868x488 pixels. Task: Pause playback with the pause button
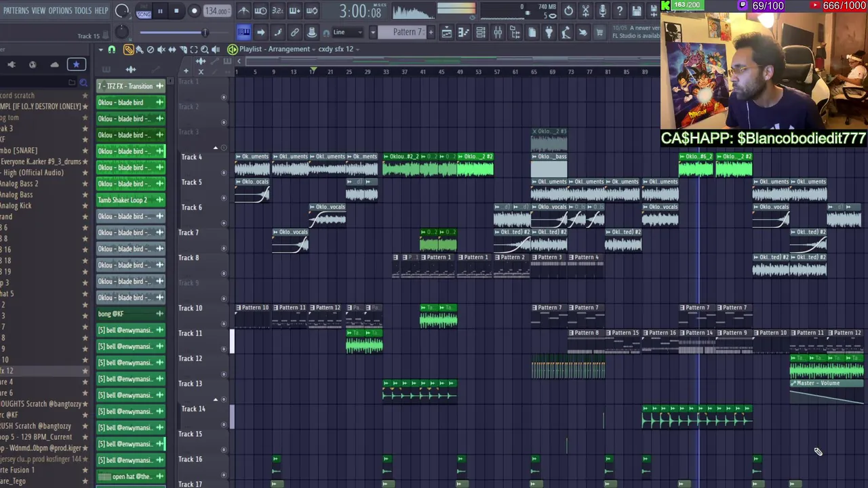point(160,11)
